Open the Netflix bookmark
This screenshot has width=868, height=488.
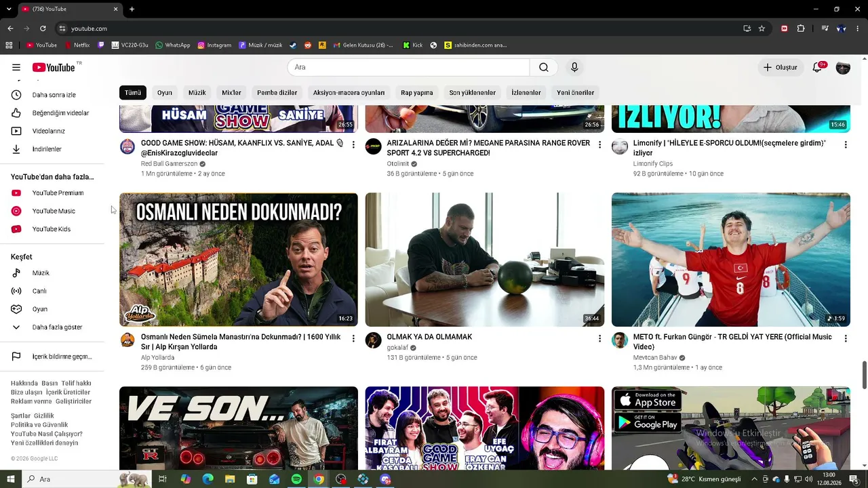pos(77,45)
